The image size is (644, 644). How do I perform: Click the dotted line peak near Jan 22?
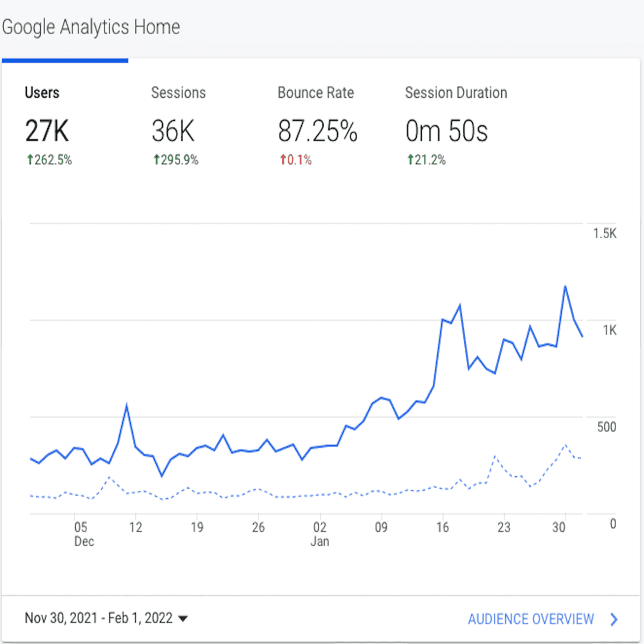click(495, 456)
